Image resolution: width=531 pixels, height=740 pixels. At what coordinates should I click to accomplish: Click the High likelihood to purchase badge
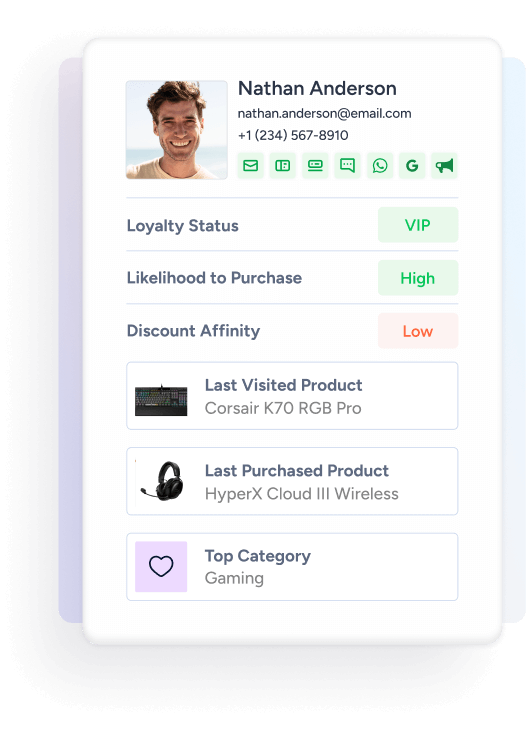[418, 278]
